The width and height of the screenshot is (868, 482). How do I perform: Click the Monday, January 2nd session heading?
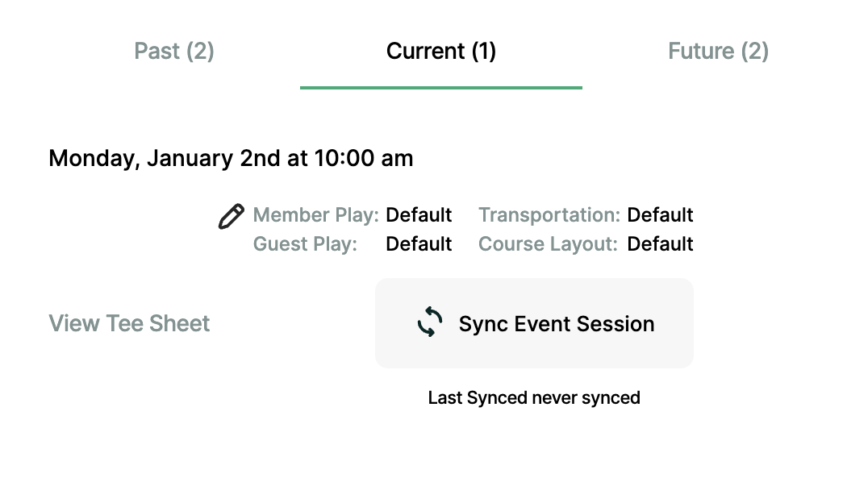click(x=231, y=158)
